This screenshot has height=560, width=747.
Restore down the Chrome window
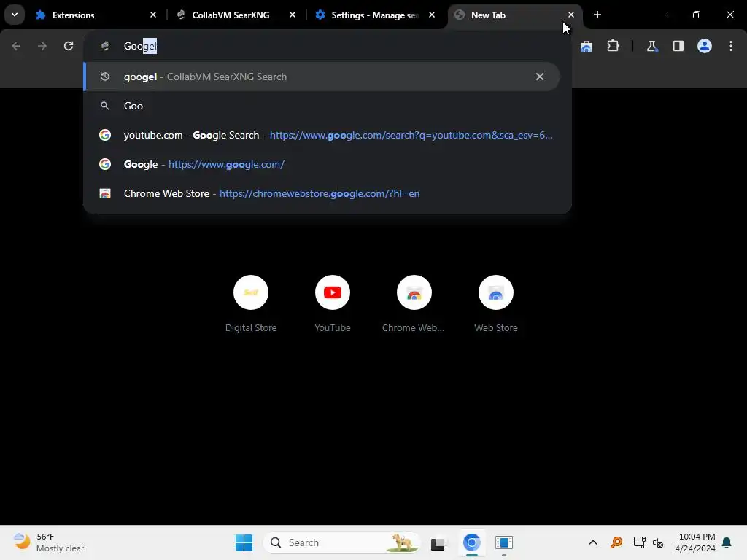coord(697,15)
